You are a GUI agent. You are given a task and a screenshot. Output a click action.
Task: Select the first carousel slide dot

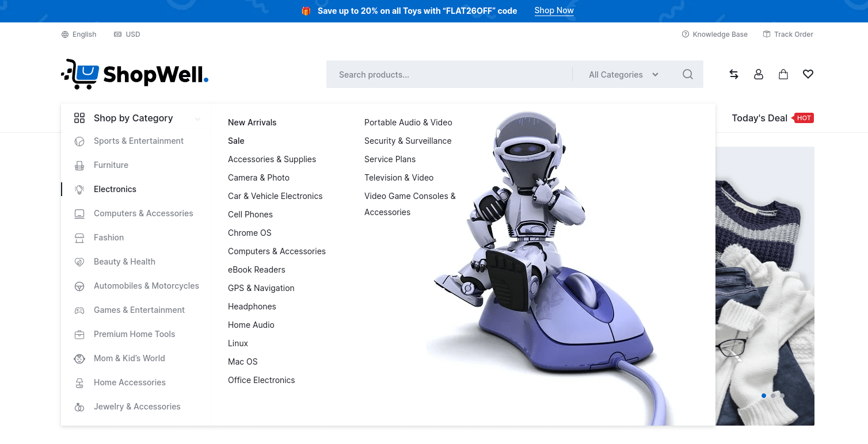[x=764, y=396]
